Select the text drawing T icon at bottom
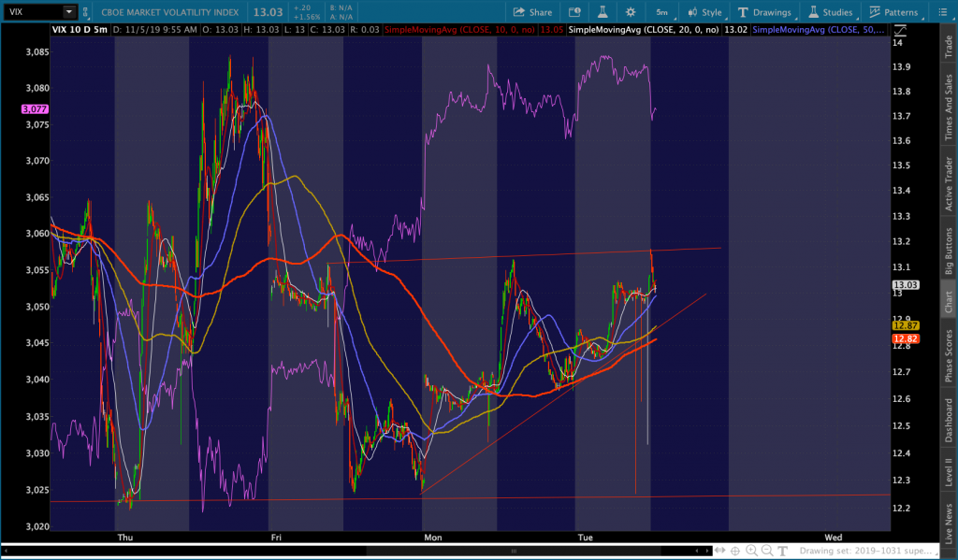 point(783,551)
